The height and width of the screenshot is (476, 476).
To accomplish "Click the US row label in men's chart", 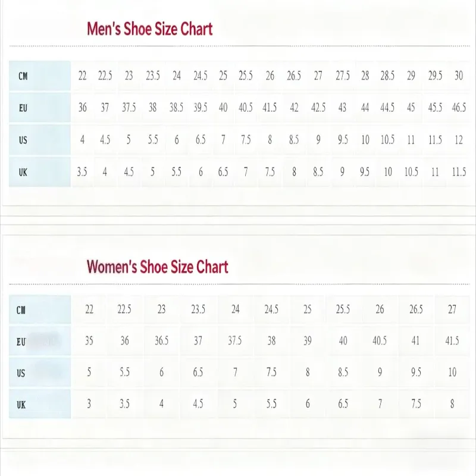I will point(23,140).
